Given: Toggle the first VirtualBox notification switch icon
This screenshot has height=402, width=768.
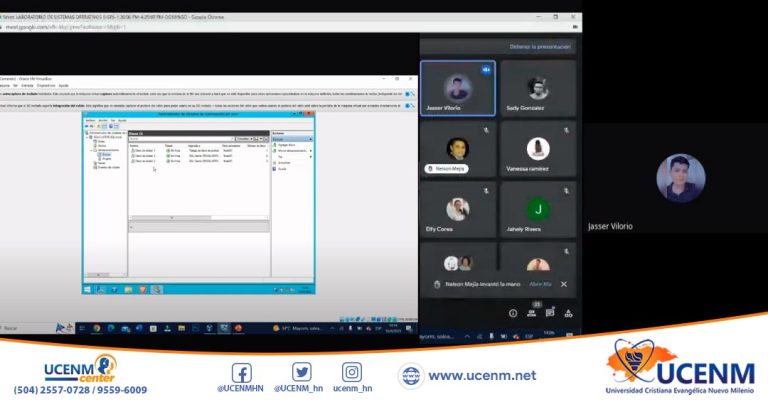Looking at the screenshot, I should coord(409,92).
